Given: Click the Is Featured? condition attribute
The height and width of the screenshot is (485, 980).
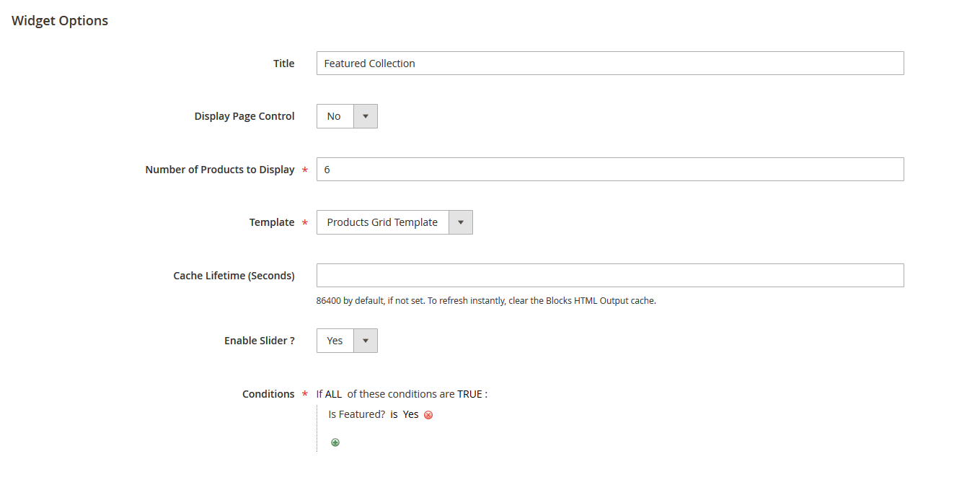Looking at the screenshot, I should 357,414.
